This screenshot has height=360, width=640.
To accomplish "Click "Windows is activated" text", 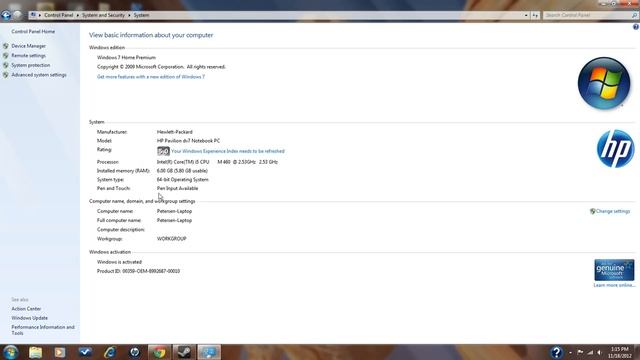I will click(x=119, y=262).
